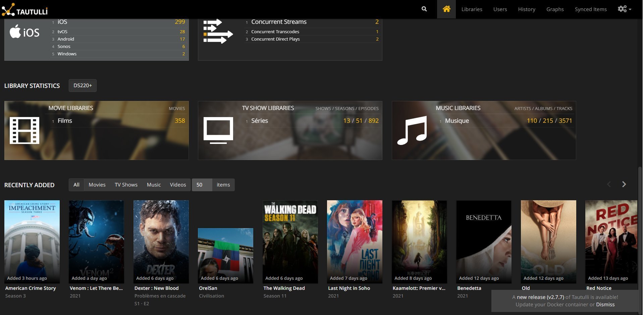Open the Libraries menu item

472,9
